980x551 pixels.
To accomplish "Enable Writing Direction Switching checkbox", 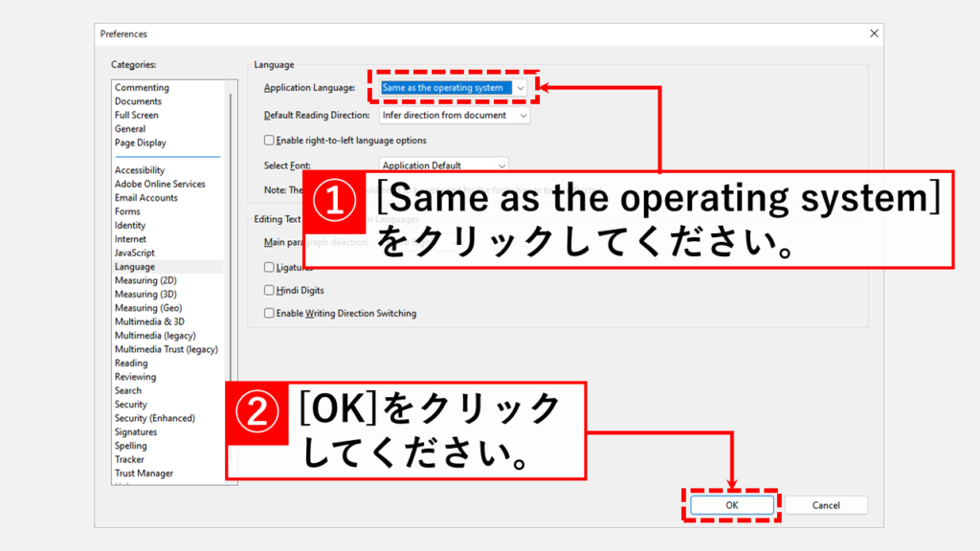I will coord(269,313).
